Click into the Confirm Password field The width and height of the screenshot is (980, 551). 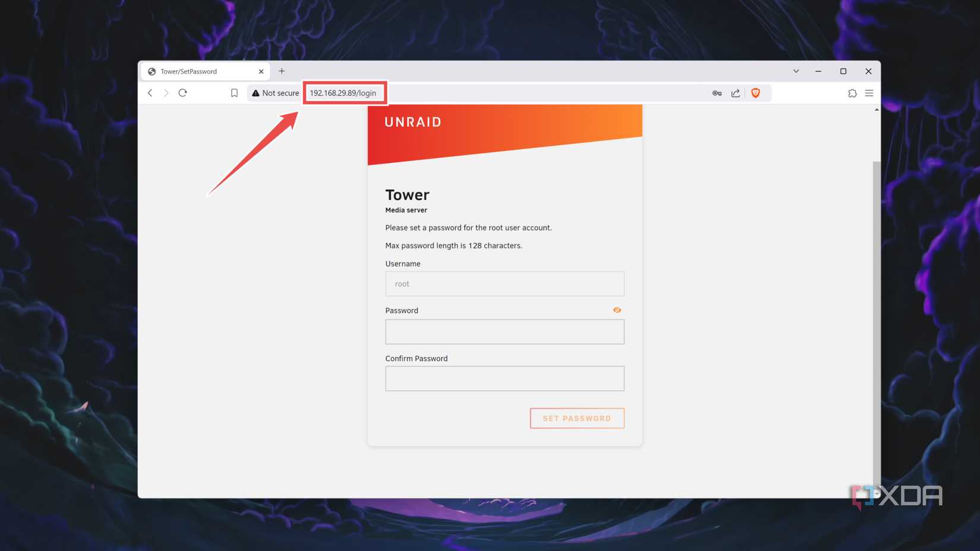coord(505,379)
